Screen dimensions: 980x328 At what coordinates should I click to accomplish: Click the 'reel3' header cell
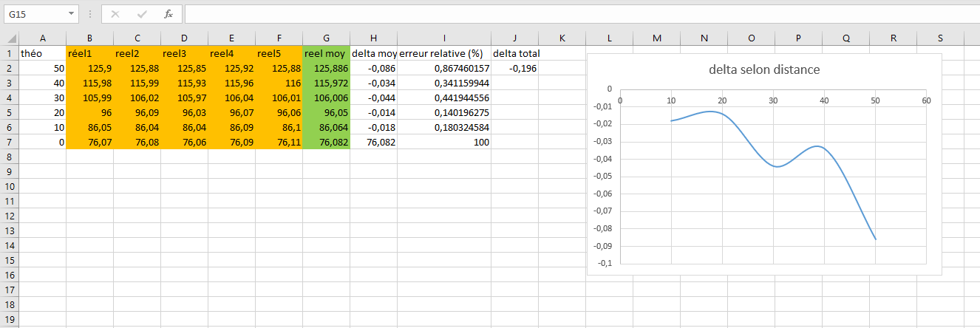tap(184, 53)
